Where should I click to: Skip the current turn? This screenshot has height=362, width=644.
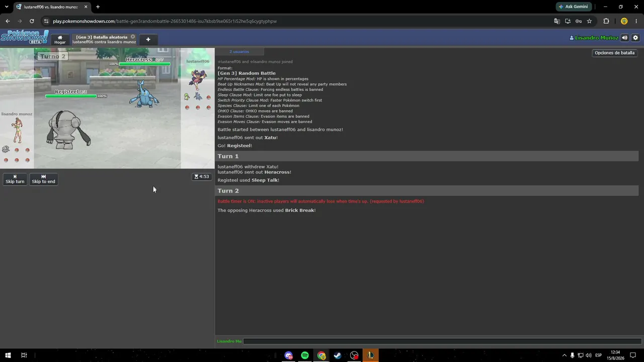[15, 179]
